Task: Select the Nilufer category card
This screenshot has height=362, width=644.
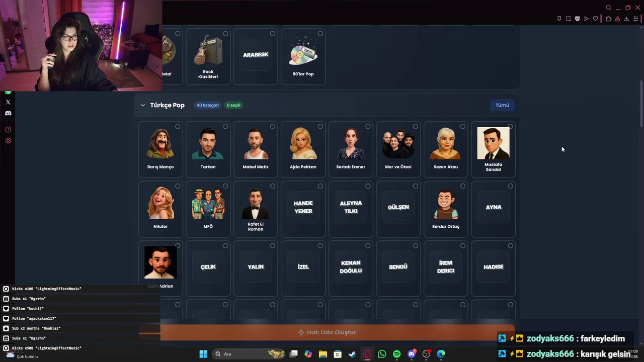Action: pos(160,209)
